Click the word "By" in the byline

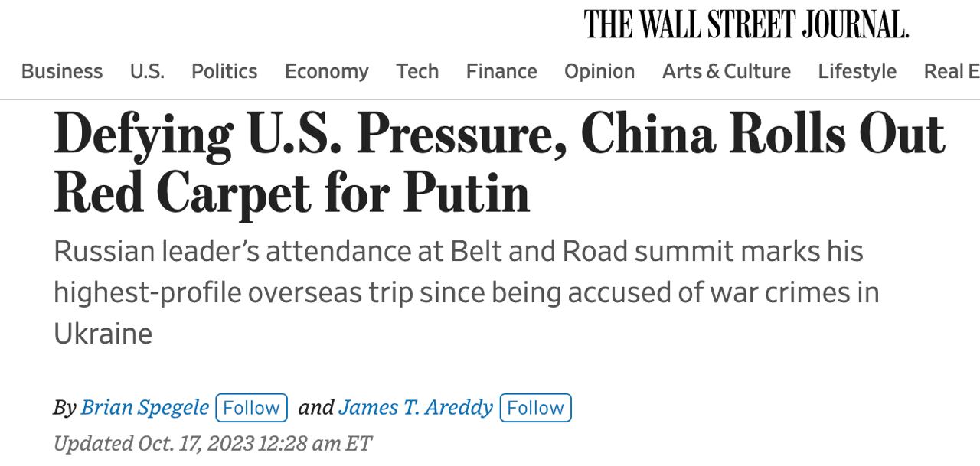point(64,408)
